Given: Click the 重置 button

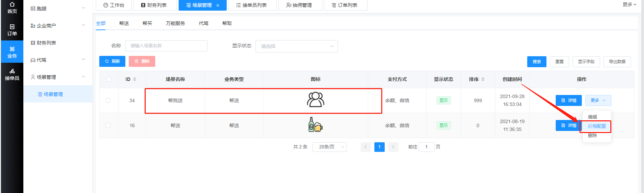Looking at the screenshot, I should click(560, 62).
